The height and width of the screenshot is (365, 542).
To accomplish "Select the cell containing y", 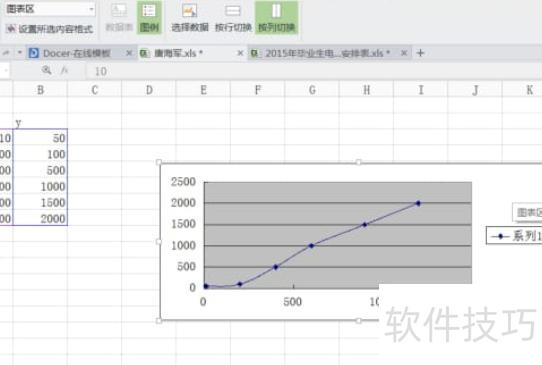I will click(40, 122).
